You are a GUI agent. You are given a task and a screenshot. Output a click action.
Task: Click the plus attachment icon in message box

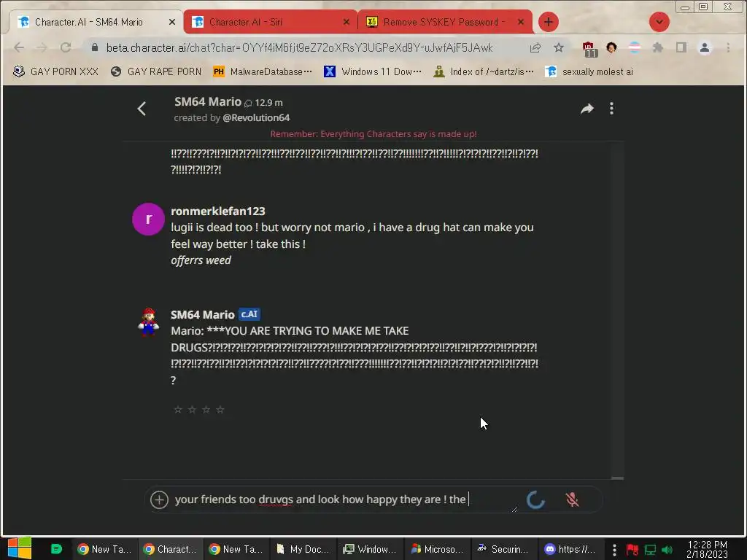(x=159, y=499)
